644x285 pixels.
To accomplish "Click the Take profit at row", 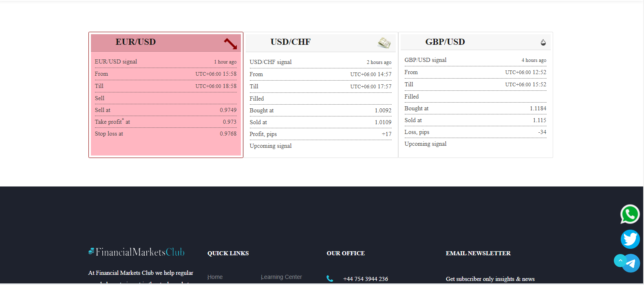I will point(112,122).
